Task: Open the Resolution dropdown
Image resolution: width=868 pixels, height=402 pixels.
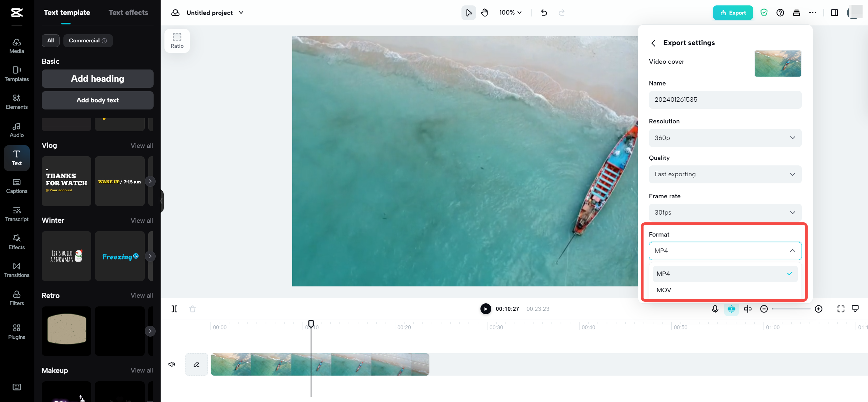Action: pos(725,138)
